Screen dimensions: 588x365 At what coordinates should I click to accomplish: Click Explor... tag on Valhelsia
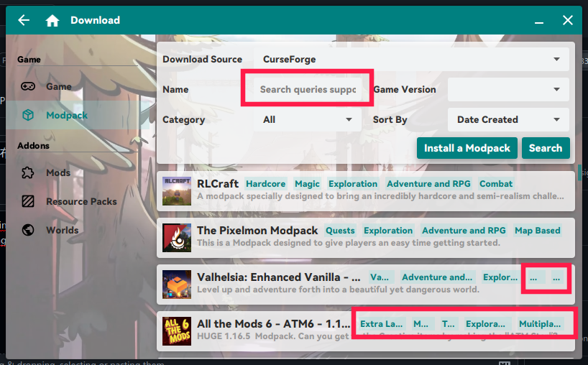[x=500, y=277]
